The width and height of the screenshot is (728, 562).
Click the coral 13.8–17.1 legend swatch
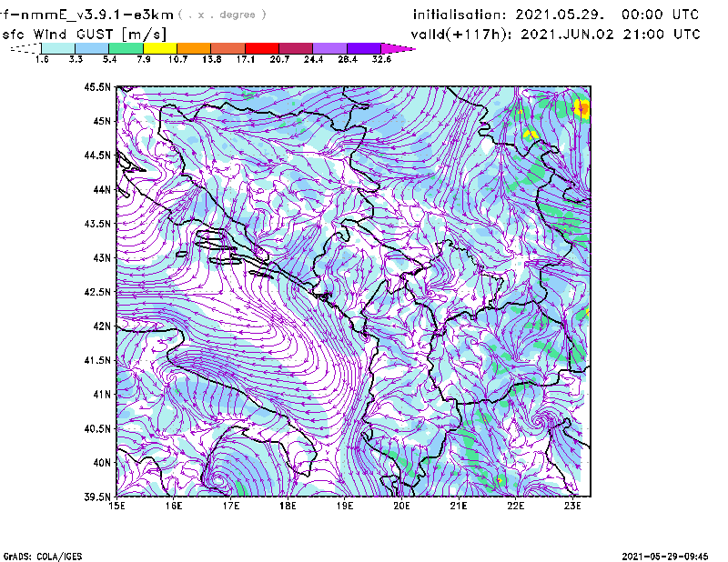[227, 48]
